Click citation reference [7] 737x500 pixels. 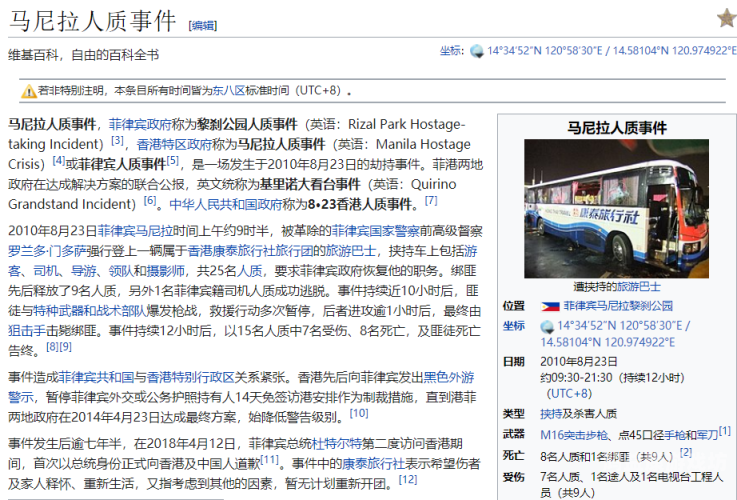431,200
